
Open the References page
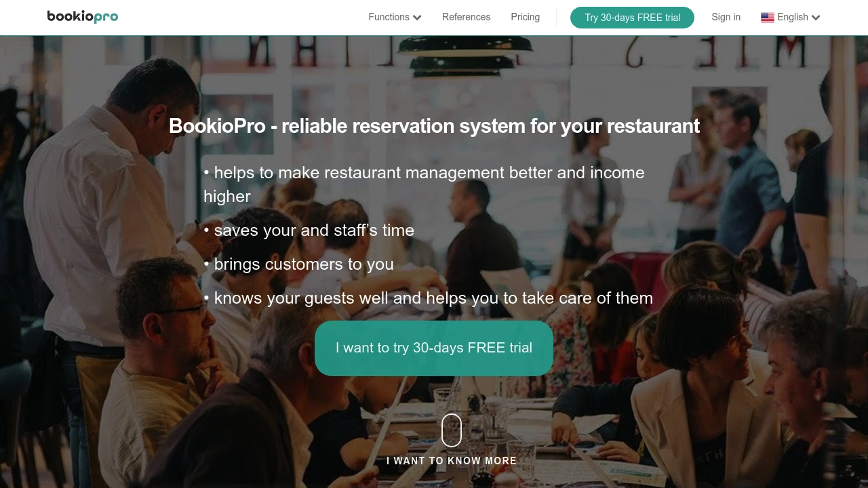click(x=466, y=17)
